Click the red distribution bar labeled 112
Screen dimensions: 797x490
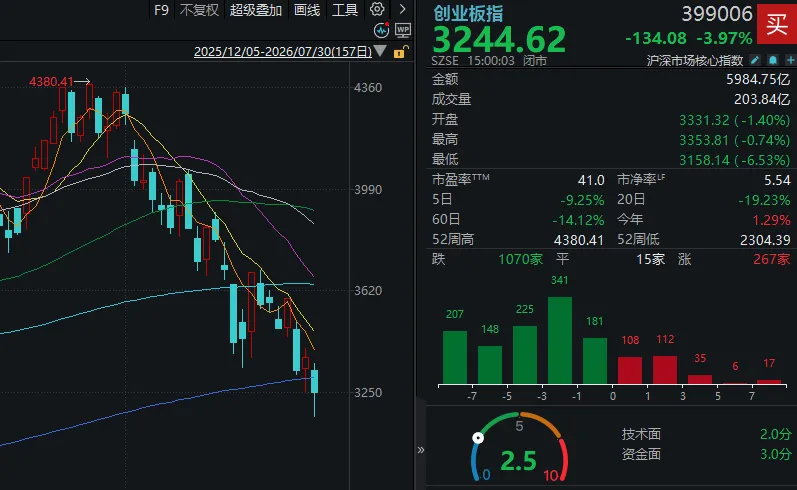pos(665,370)
